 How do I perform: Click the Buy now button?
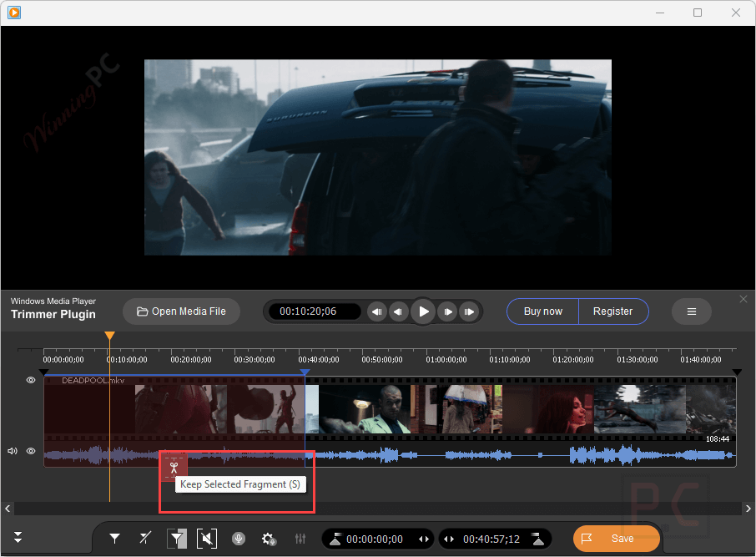click(543, 311)
